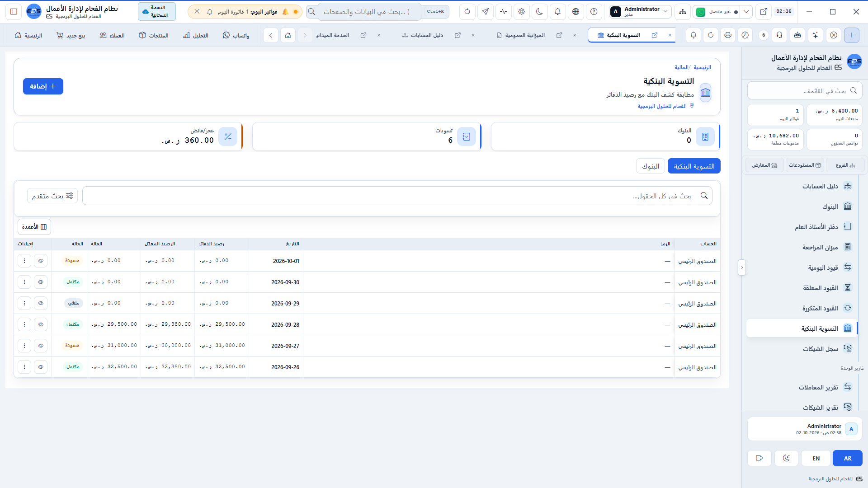Open the home icon in tab bar
Image resolution: width=868 pixels, height=488 pixels.
[x=288, y=35]
